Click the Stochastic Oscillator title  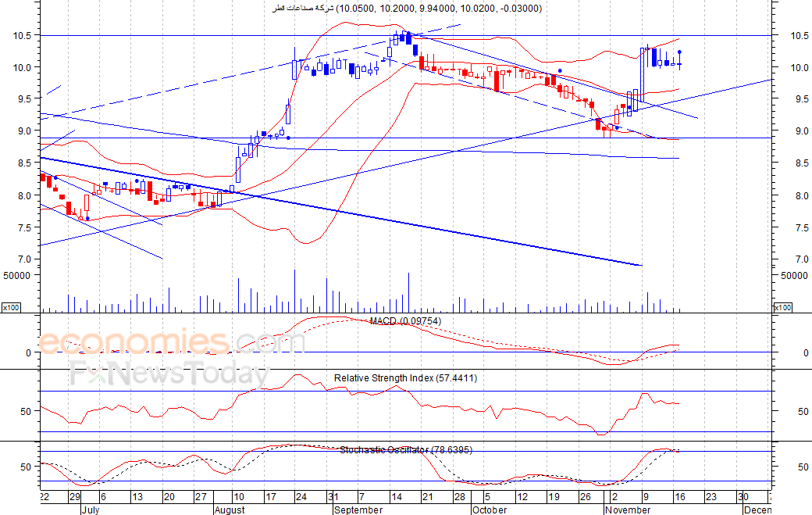click(x=406, y=449)
